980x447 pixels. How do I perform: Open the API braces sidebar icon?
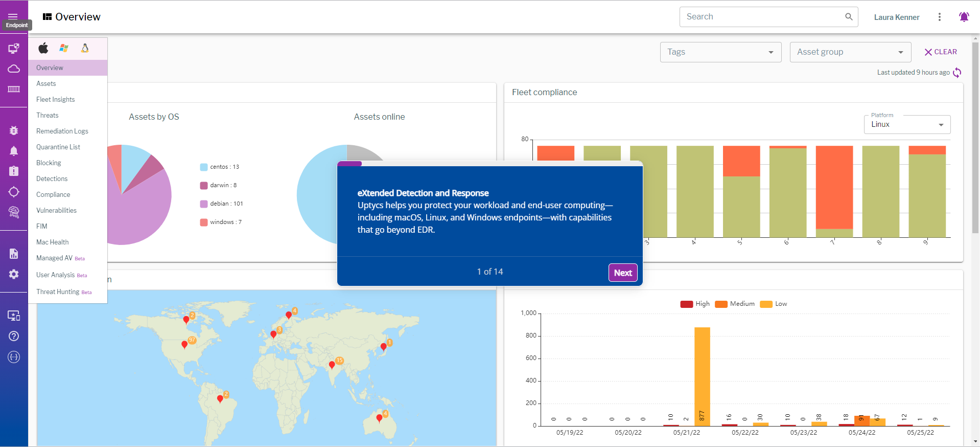(14, 357)
